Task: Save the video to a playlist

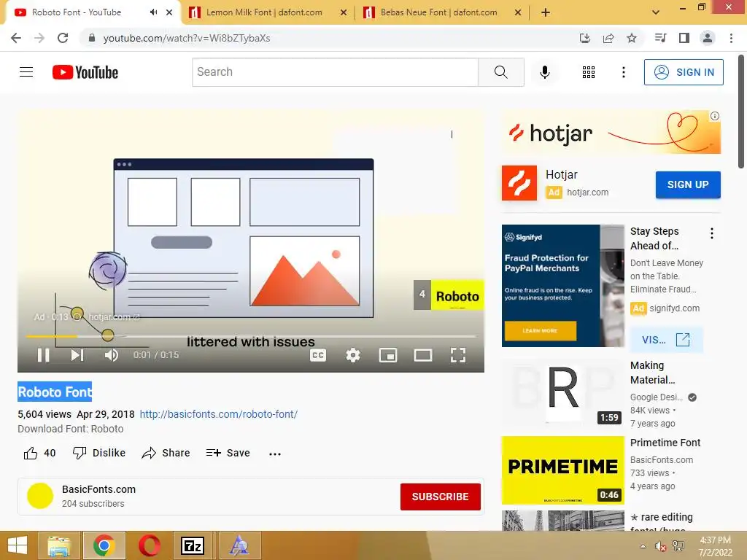Action: point(228,453)
